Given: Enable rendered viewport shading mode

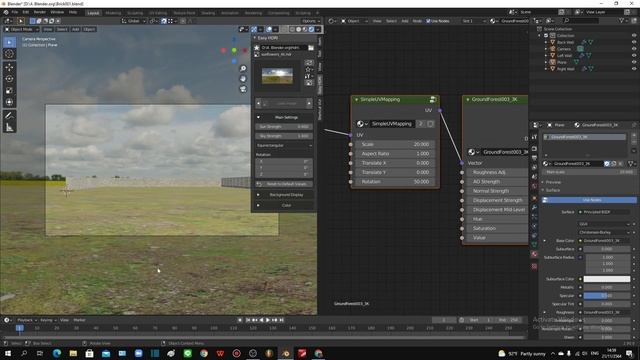Looking at the screenshot, I should pos(311,29).
